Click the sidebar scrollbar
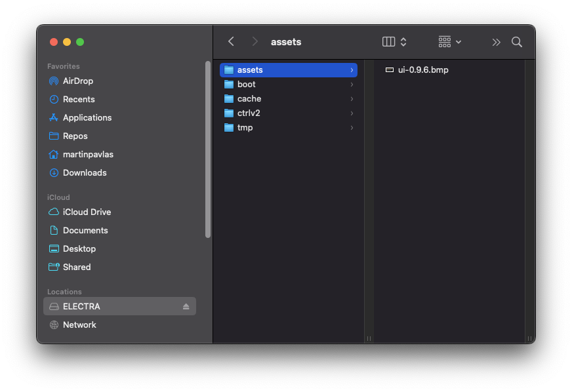 [x=208, y=149]
